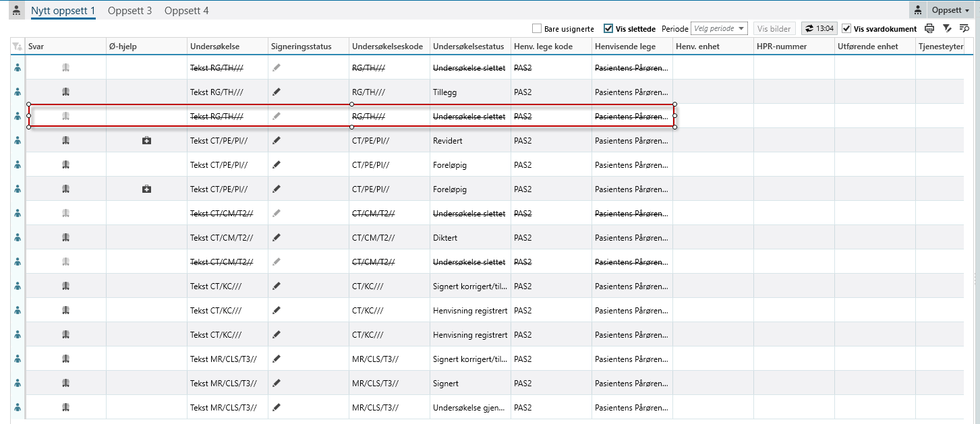Image resolution: width=980 pixels, height=424 pixels.
Task: Uncheck the Vis slettede checkbox
Action: 608,29
